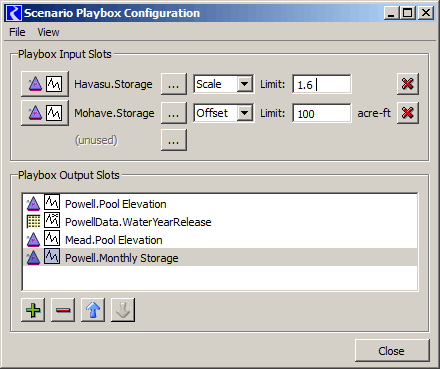Click the Close button
440x369 pixels.
[392, 351]
